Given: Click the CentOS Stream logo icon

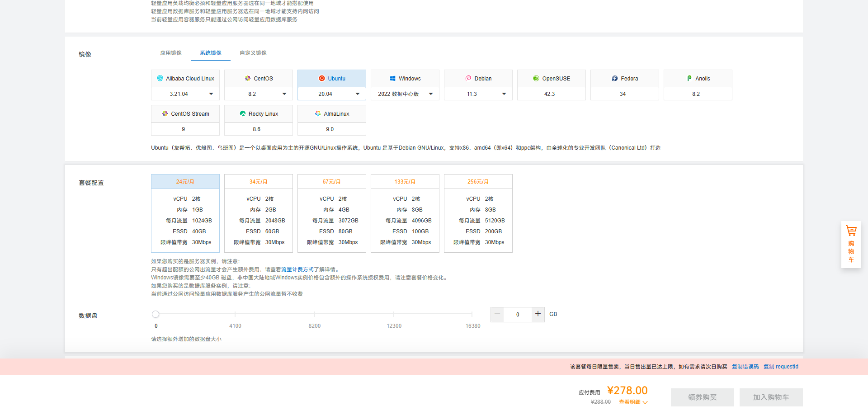Looking at the screenshot, I should [x=165, y=113].
